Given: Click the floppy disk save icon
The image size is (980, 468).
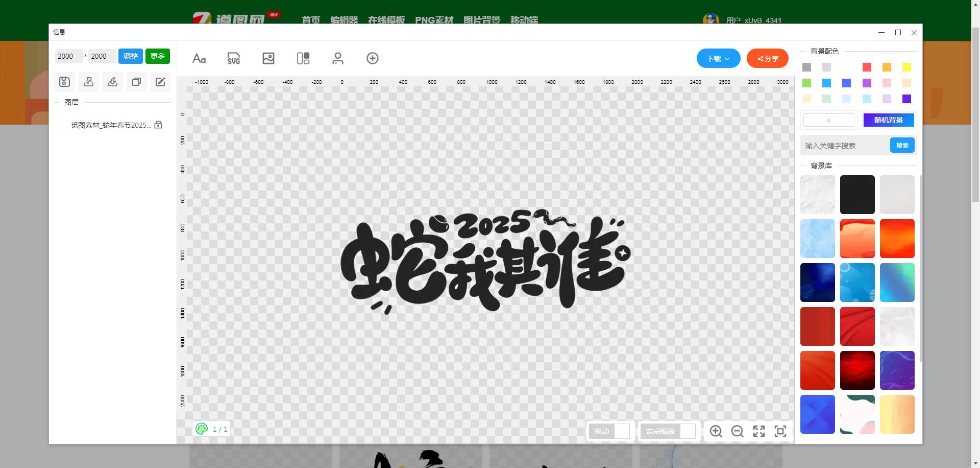Looking at the screenshot, I should click(x=64, y=82).
